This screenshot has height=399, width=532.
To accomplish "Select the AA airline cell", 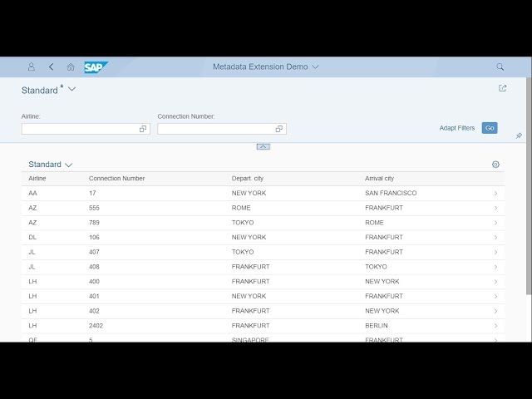I will click(32, 193).
